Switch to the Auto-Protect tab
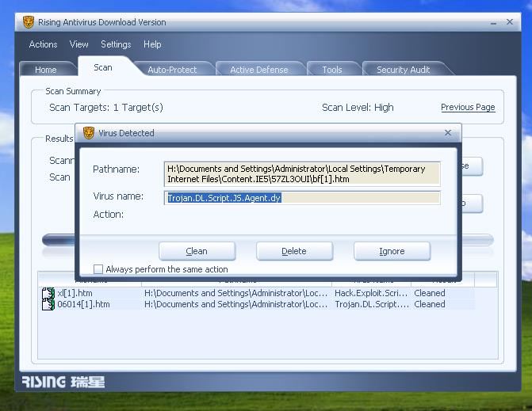532x411 pixels. [x=172, y=70]
